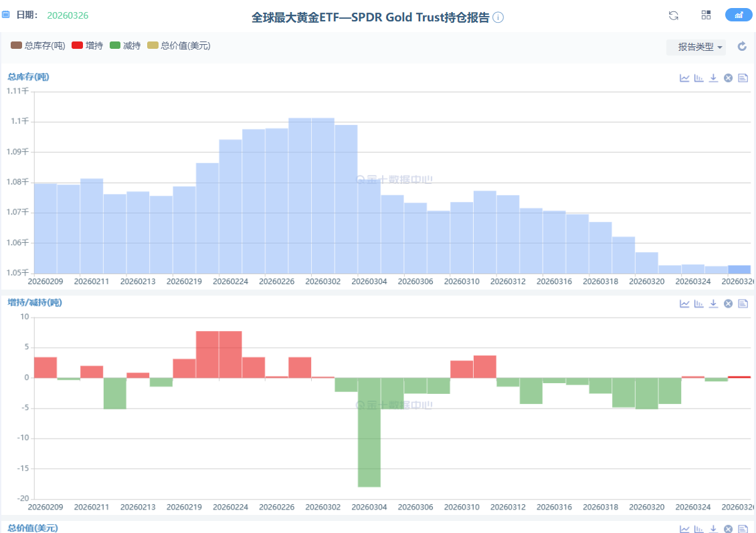Click 20260219 label under 增持/减持 chart
The image size is (756, 533).
point(184,507)
